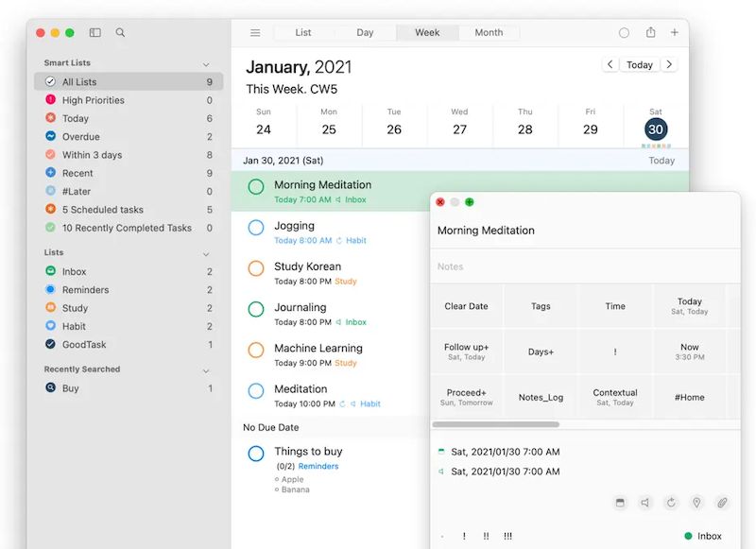Click the repeat icon in task detail
Viewport: 756px width, 549px height.
[x=671, y=503]
